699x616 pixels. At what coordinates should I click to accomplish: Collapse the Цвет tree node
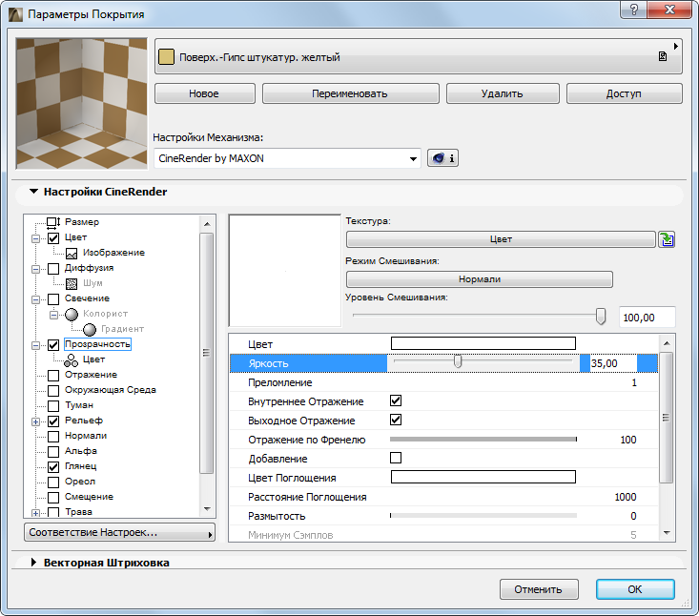[x=35, y=238]
